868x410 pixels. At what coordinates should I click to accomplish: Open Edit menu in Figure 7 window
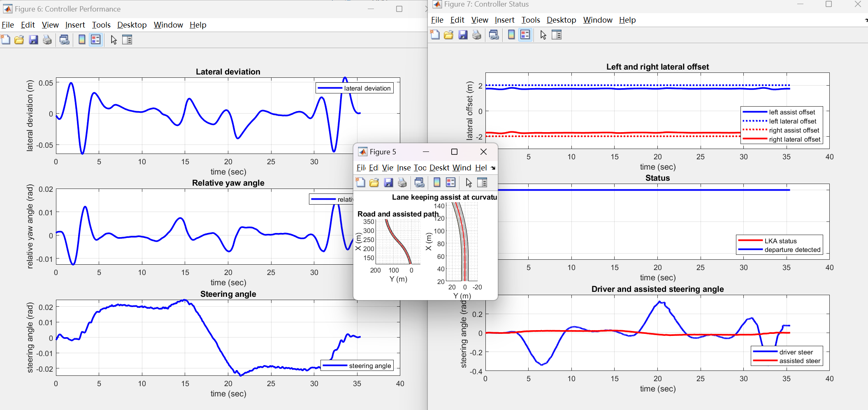[457, 20]
